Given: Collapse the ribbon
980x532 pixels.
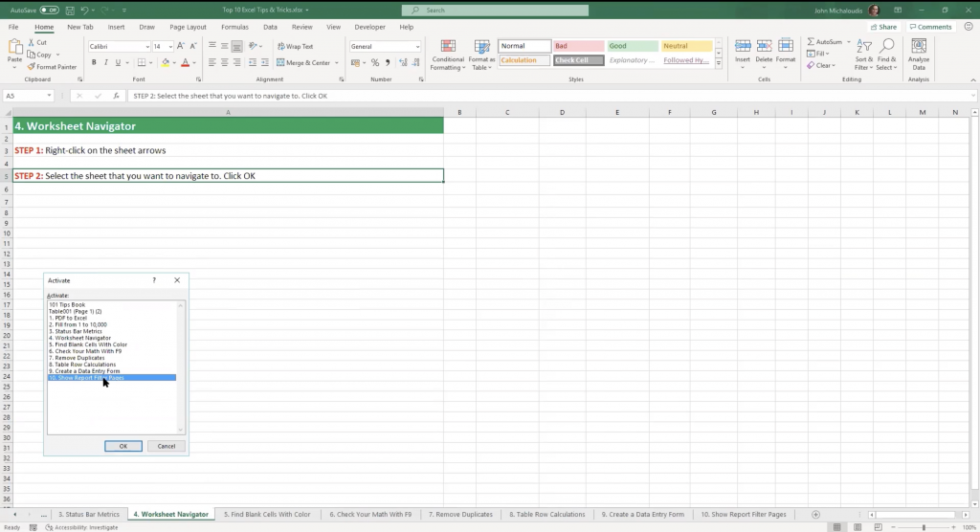Looking at the screenshot, I should tap(973, 80).
